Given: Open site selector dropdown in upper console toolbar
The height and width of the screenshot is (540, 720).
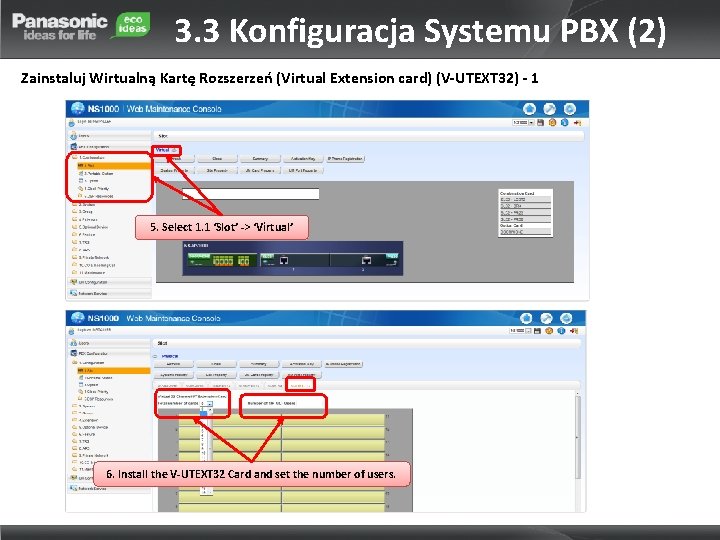Looking at the screenshot, I should point(523,123).
